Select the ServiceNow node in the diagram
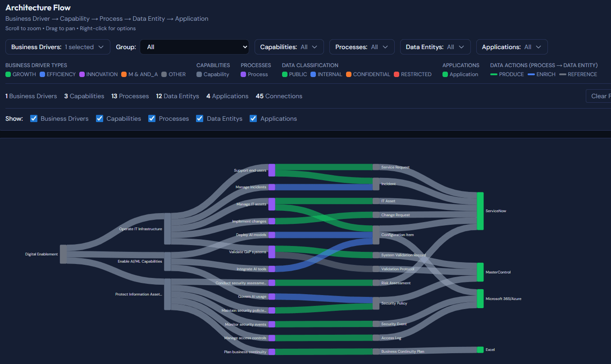Image resolution: width=611 pixels, height=364 pixels. point(480,210)
